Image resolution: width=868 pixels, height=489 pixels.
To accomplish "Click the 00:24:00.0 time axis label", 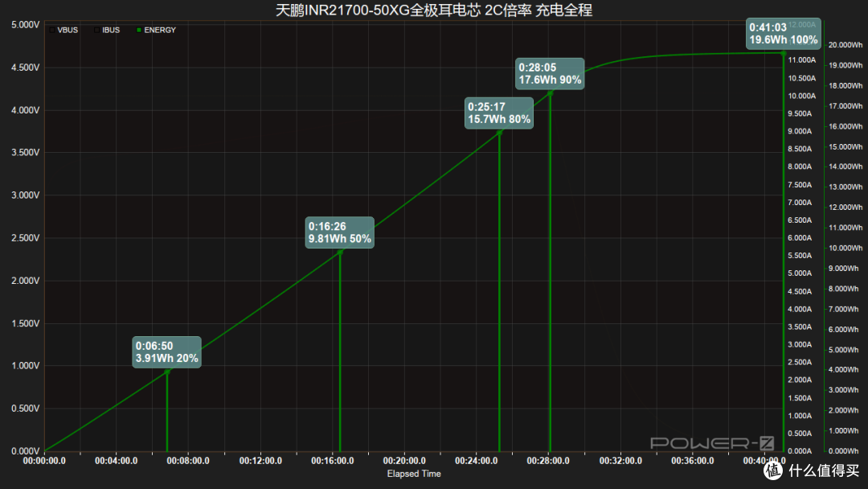I will point(476,461).
